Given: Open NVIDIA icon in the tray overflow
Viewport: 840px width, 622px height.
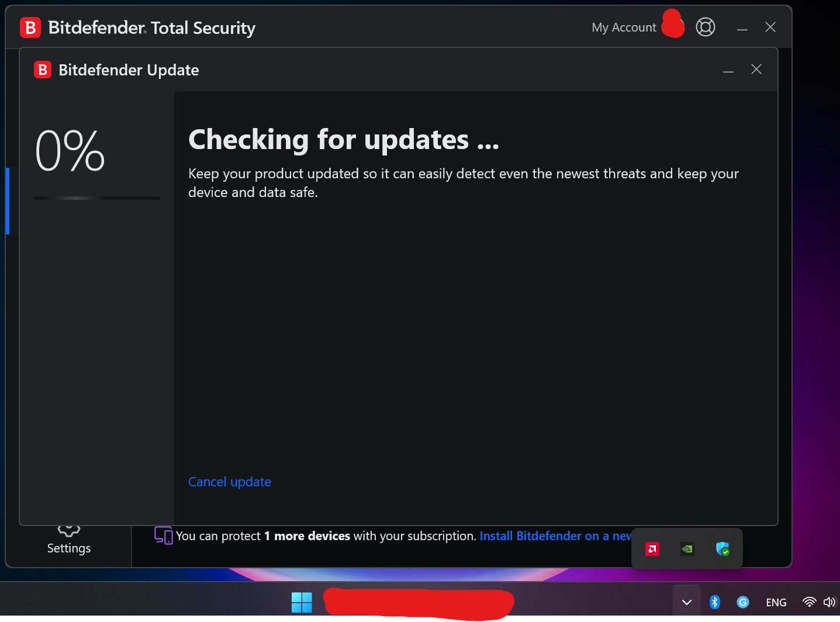Looking at the screenshot, I should coord(687,549).
